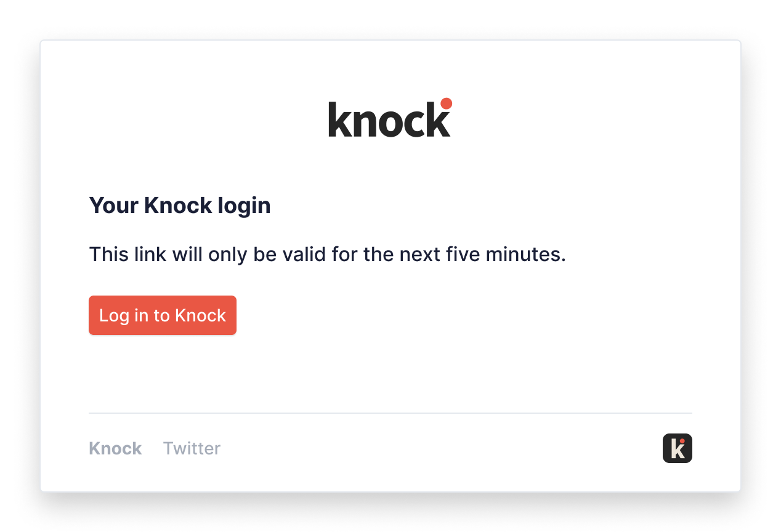Open the Twitter footer link
Screen dimensions: 781x532
coord(192,448)
